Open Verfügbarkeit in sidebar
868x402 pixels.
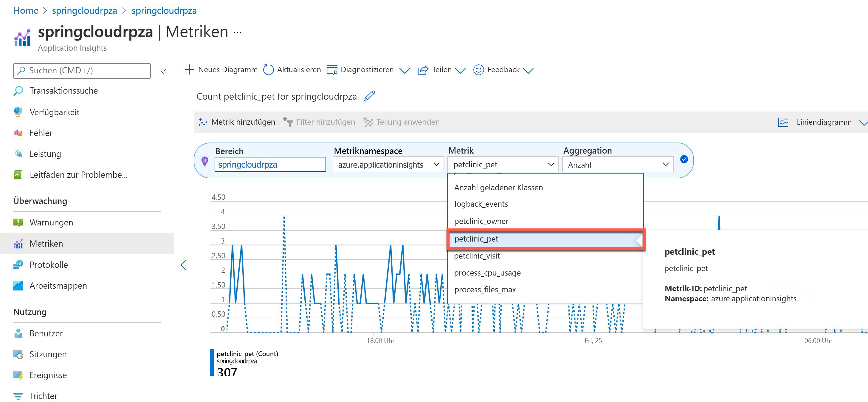point(54,112)
